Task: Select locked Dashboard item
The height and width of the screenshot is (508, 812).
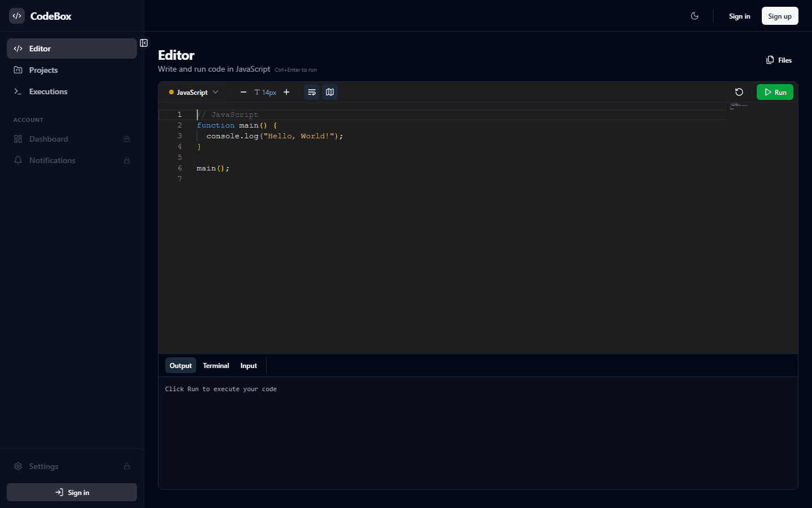Action: [x=72, y=139]
